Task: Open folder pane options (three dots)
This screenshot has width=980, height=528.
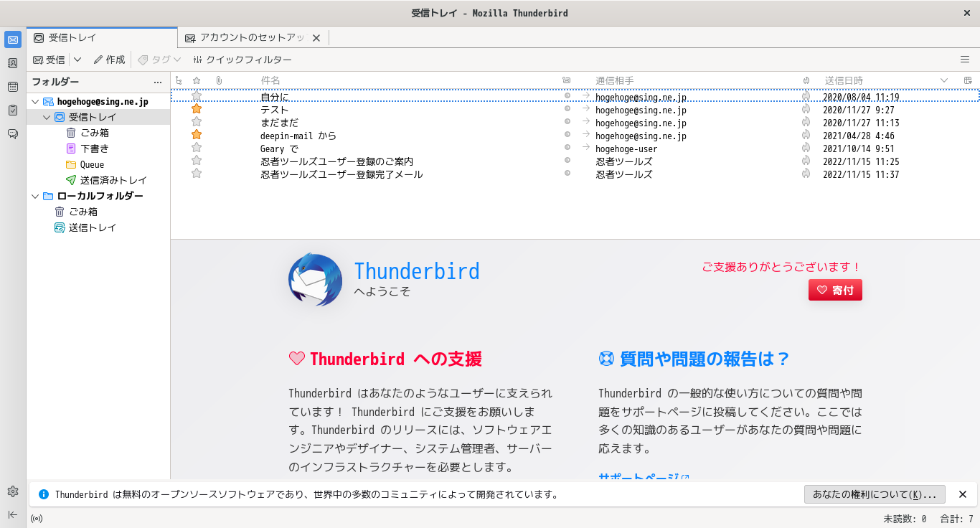Action: point(158,82)
